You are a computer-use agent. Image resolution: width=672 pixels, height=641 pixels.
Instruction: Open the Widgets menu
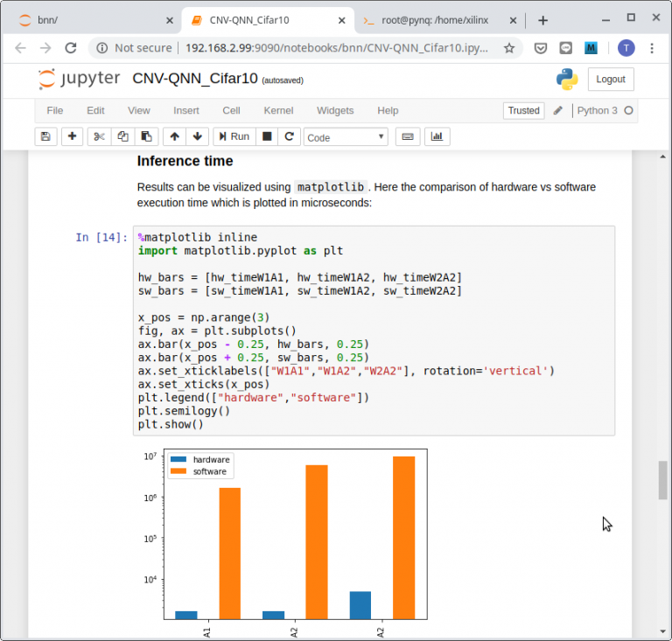pyautogui.click(x=335, y=111)
